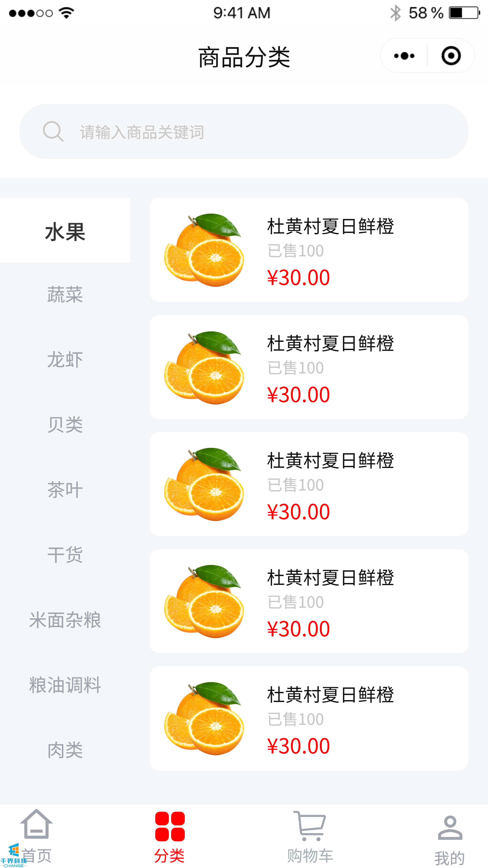Open the 粮油调料 category

point(65,685)
